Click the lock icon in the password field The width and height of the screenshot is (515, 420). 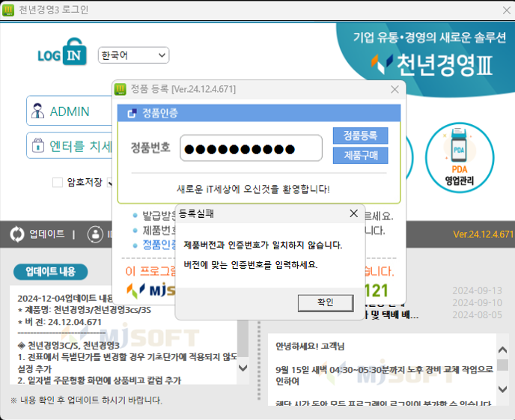(x=37, y=144)
